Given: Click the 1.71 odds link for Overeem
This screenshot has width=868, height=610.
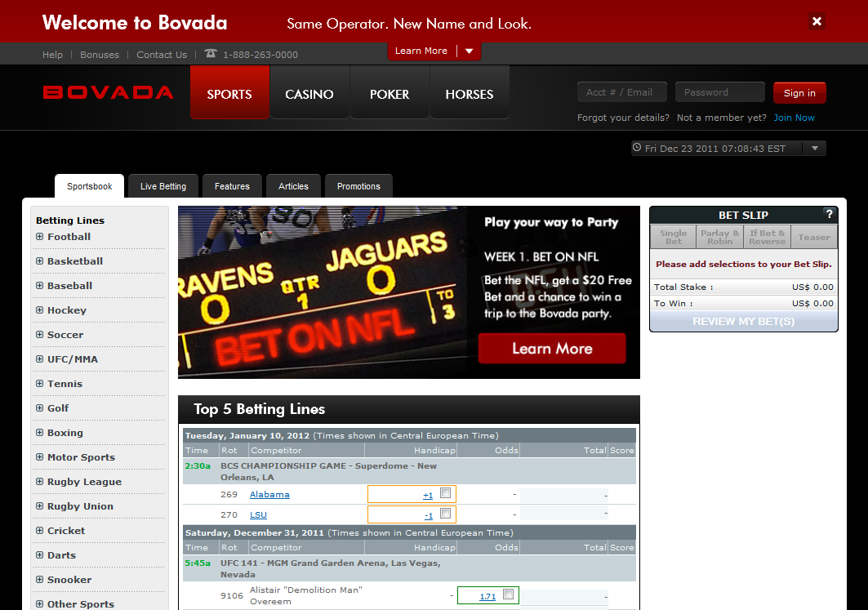Looking at the screenshot, I should point(487,596).
